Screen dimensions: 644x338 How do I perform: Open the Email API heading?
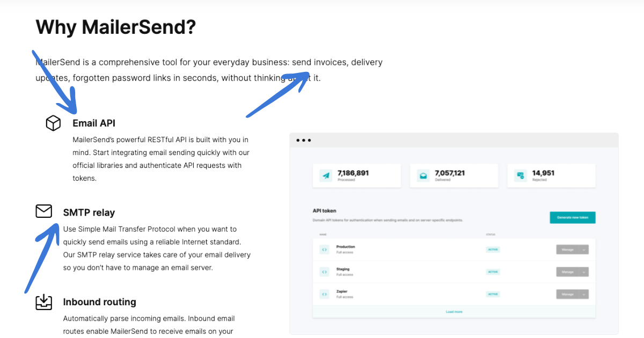pos(94,123)
